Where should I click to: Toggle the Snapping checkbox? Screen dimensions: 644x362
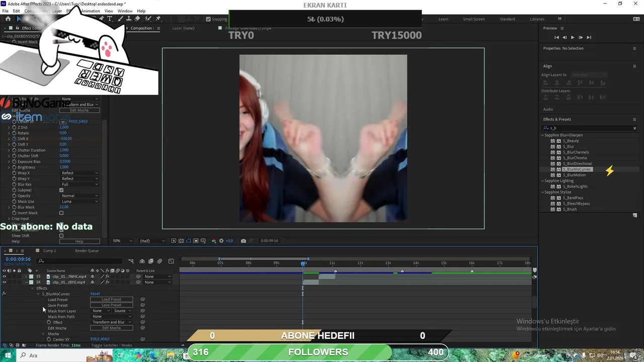pyautogui.click(x=208, y=19)
